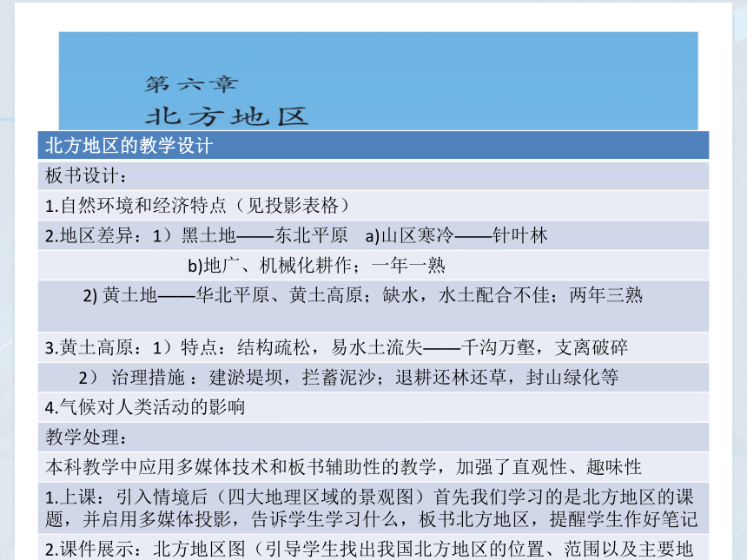
Task: Click the large heading 北方地区 in banner
Action: [228, 116]
